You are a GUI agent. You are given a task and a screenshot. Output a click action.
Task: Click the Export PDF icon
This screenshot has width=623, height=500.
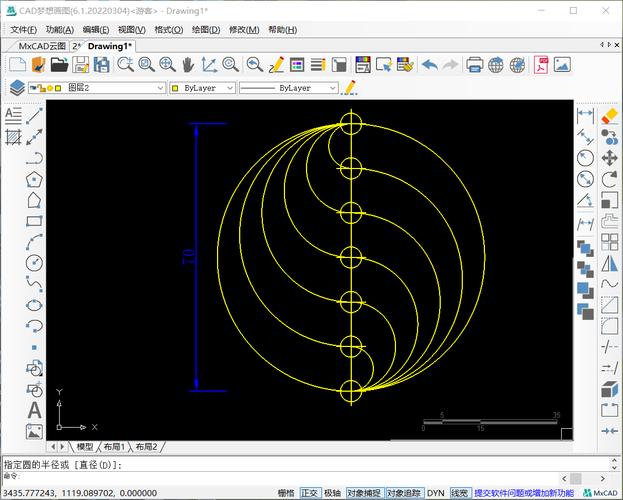pyautogui.click(x=540, y=65)
